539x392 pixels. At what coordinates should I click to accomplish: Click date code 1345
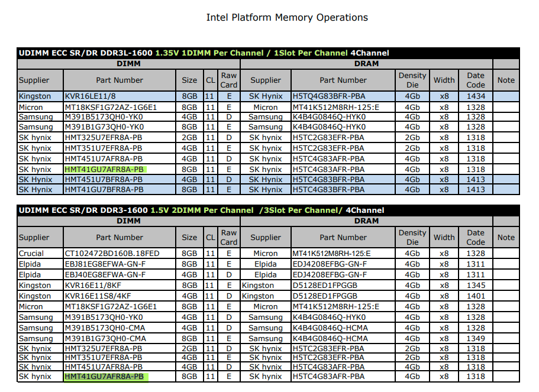(476, 286)
